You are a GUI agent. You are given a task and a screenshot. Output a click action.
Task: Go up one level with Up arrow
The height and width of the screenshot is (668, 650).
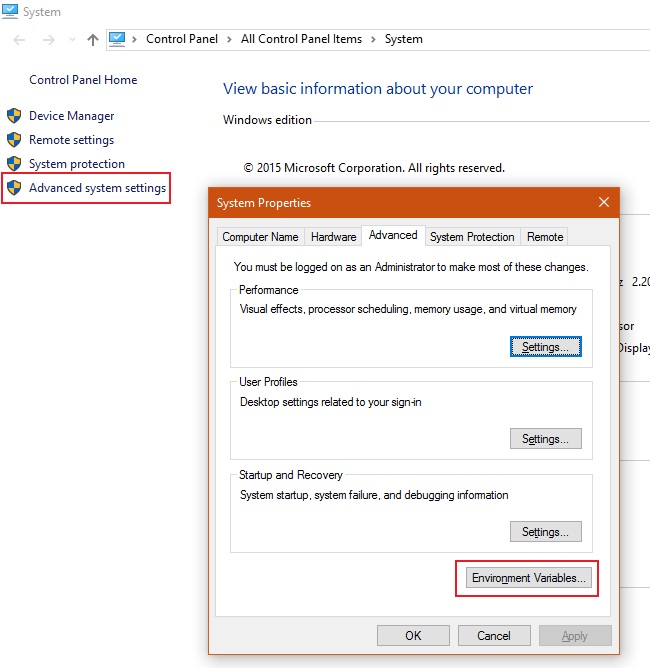click(93, 40)
